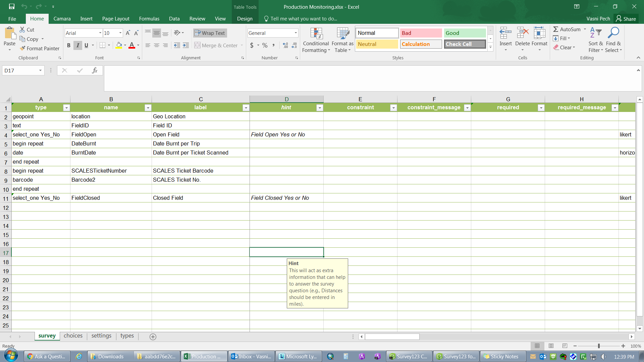Click the Format Painter brush icon

click(22, 48)
